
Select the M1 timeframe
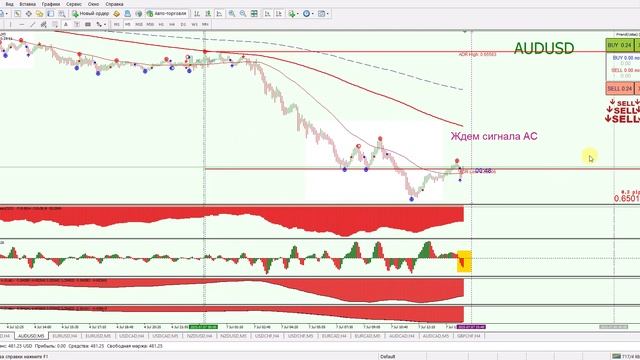point(117,24)
